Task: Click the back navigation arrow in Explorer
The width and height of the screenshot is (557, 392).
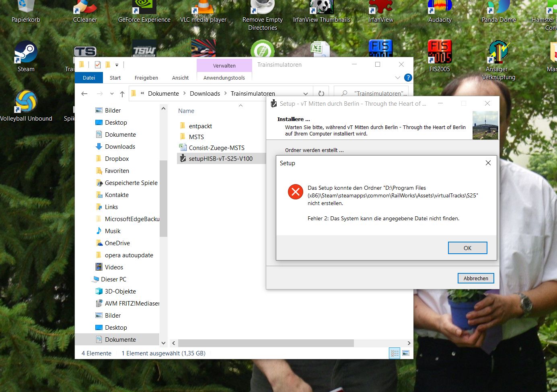Action: pyautogui.click(x=84, y=94)
